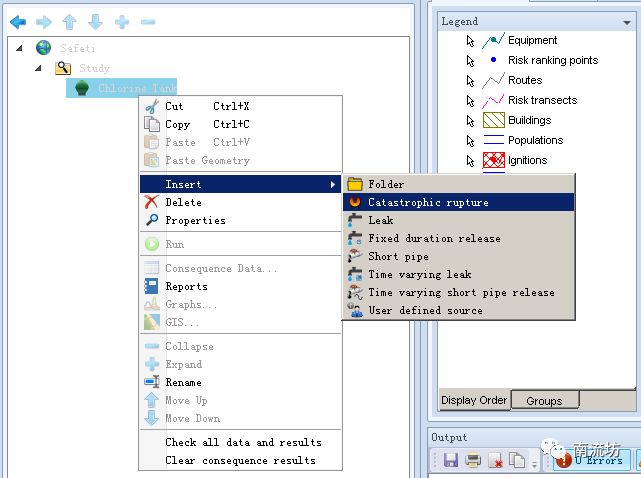The width and height of the screenshot is (641, 478).
Task: Click the GIS menu entry
Action: click(240, 322)
